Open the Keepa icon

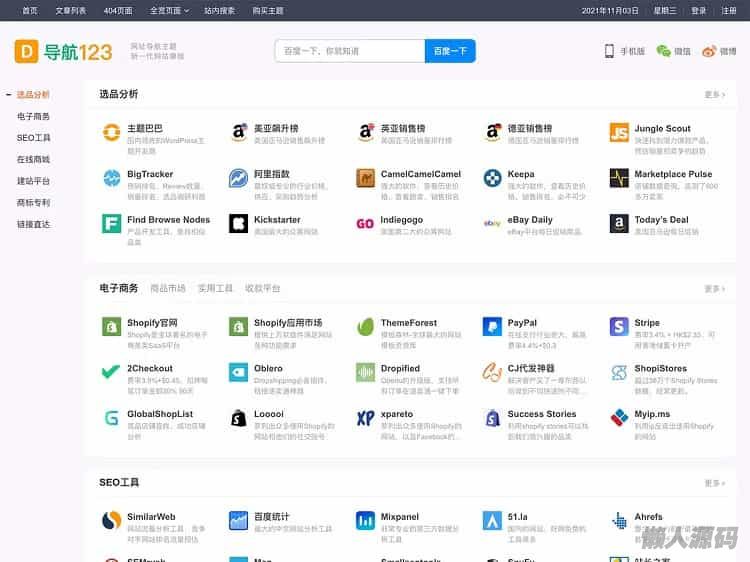pyautogui.click(x=492, y=178)
